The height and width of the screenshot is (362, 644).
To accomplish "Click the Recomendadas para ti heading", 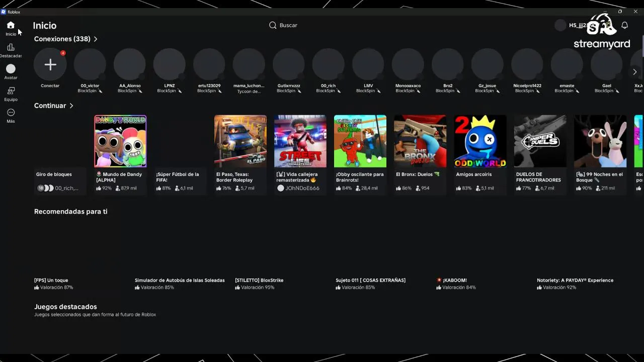I will tap(70, 212).
